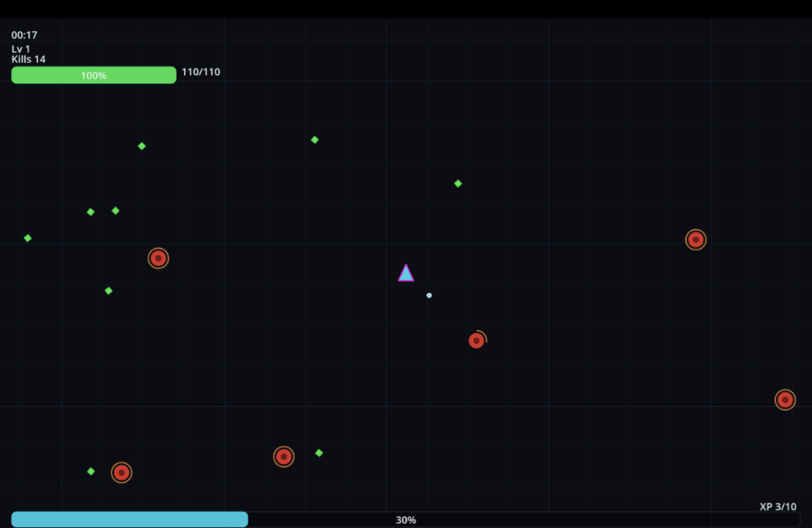812x528 pixels.
Task: Click the small cyan projectile near the player
Action: pos(429,295)
